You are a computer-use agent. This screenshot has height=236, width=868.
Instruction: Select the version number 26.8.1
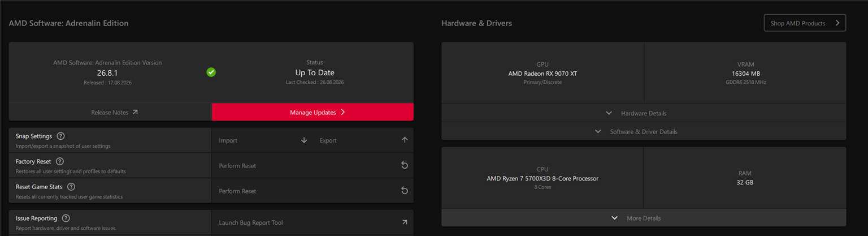click(107, 72)
